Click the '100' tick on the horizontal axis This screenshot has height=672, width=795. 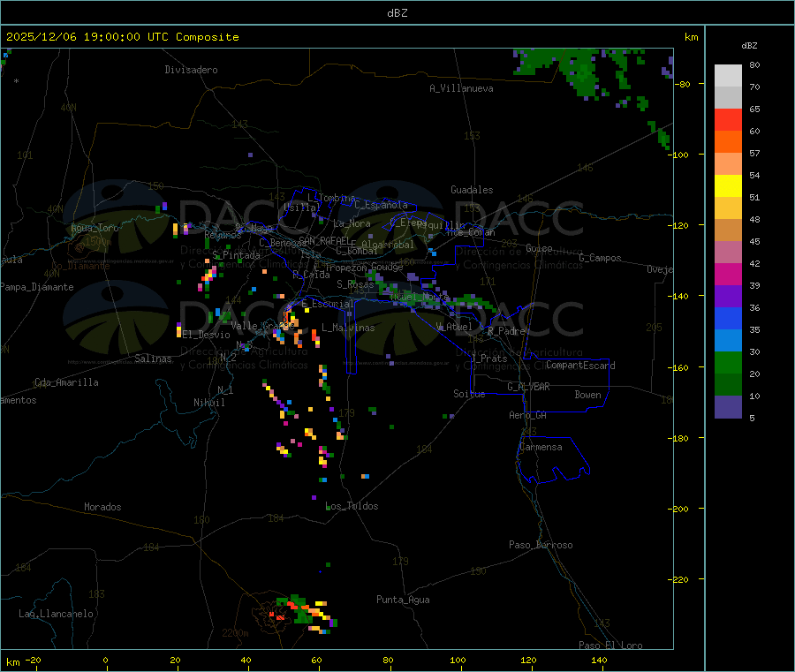(x=458, y=660)
